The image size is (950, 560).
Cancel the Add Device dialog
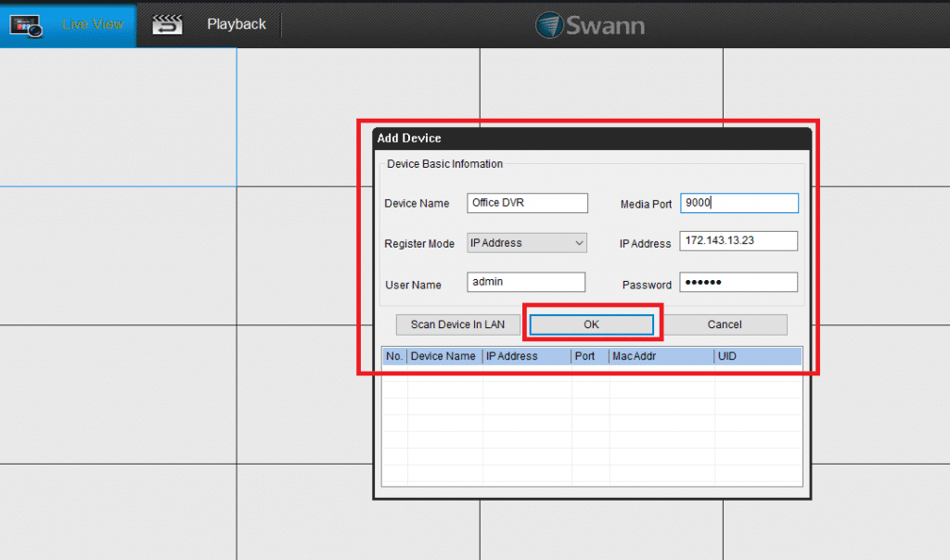[x=725, y=325]
